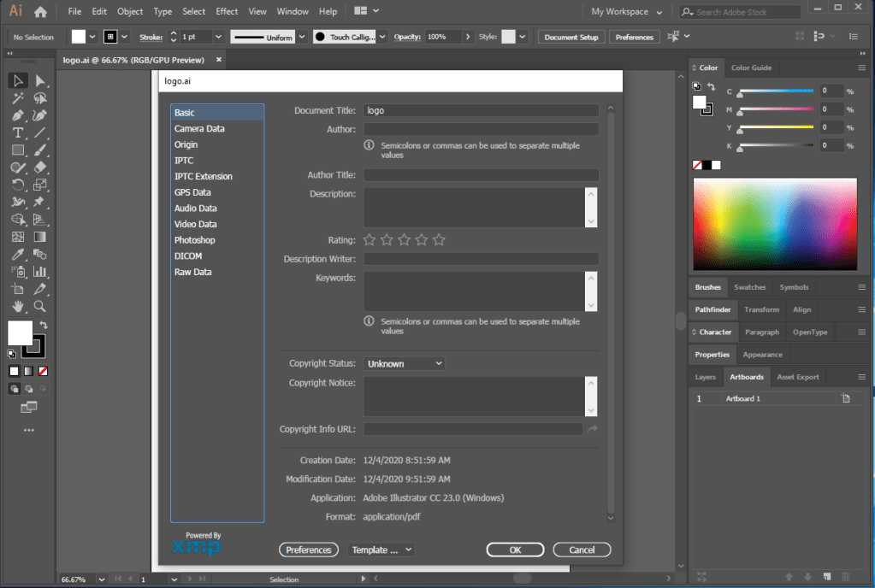Switch to the Swatches panel tab
Screen dimensions: 875x588
point(749,287)
